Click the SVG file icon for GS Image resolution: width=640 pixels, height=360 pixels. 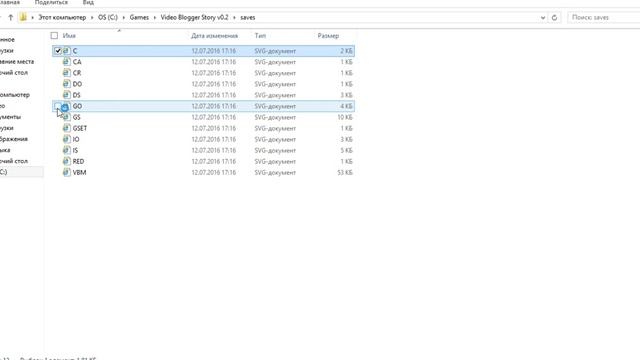(x=66, y=117)
